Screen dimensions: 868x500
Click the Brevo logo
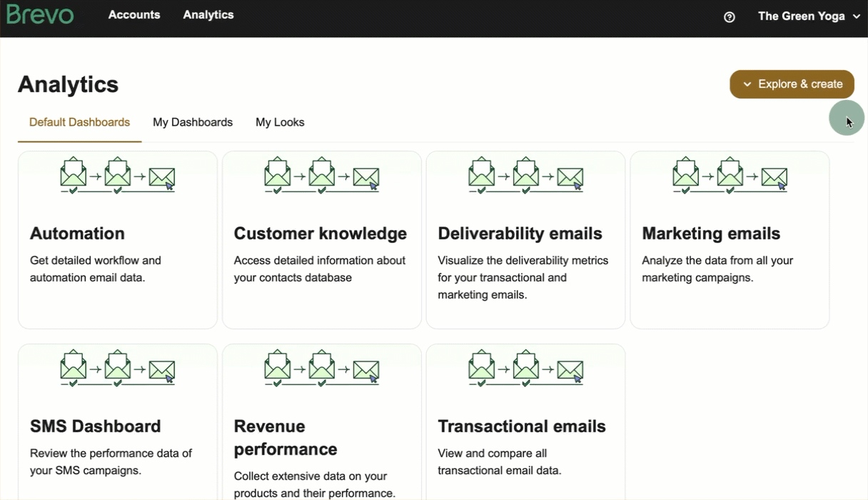pos(39,14)
